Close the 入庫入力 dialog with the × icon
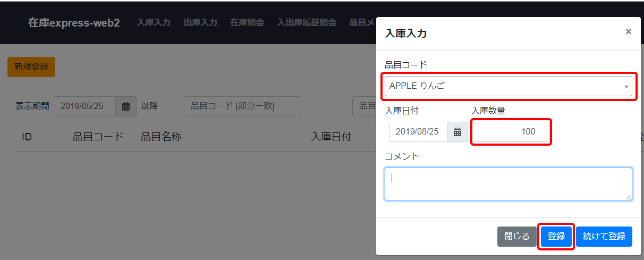 click(x=628, y=32)
